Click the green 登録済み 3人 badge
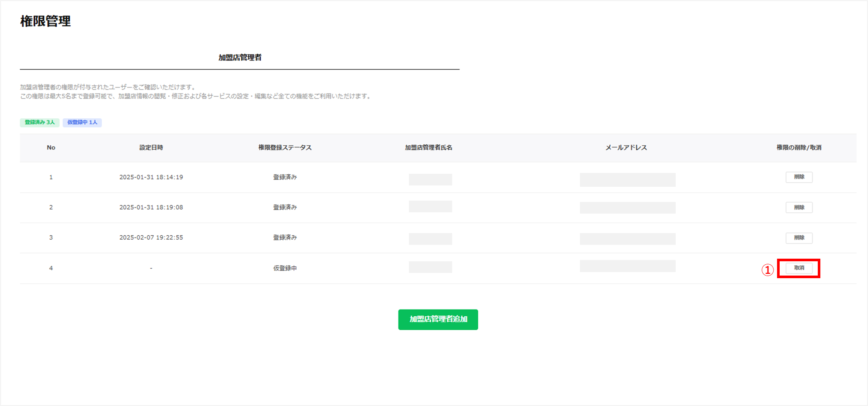 [x=39, y=123]
